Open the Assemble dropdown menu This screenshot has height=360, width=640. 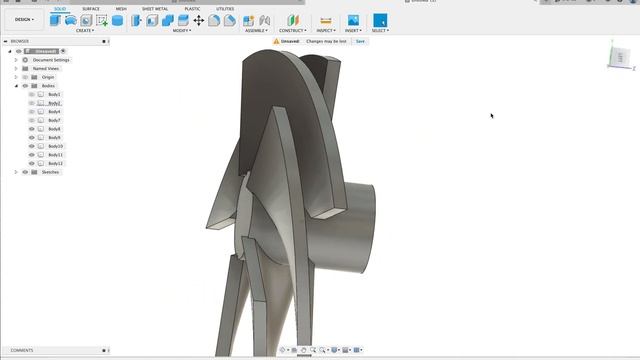256,31
